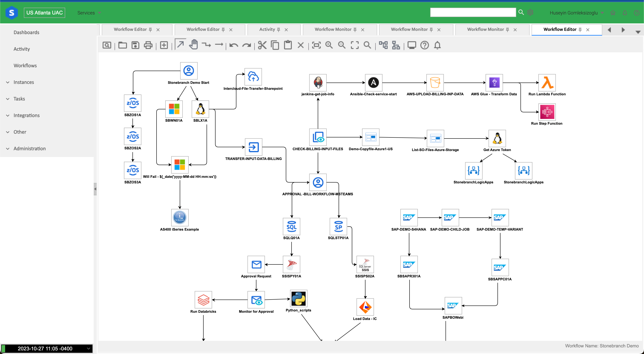Switch to the Activity tab
Viewport: 644px width, 354px height.
tap(267, 29)
